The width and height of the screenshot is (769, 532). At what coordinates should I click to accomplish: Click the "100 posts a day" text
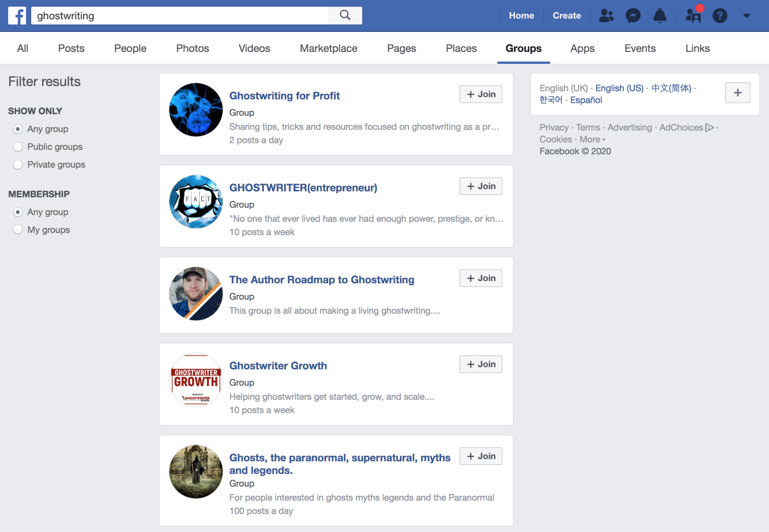[261, 511]
